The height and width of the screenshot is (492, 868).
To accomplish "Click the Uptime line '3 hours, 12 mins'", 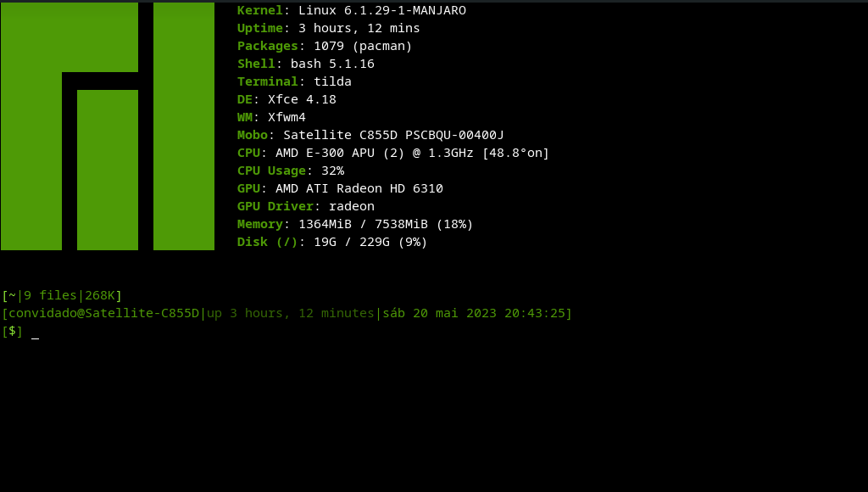I will [328, 28].
